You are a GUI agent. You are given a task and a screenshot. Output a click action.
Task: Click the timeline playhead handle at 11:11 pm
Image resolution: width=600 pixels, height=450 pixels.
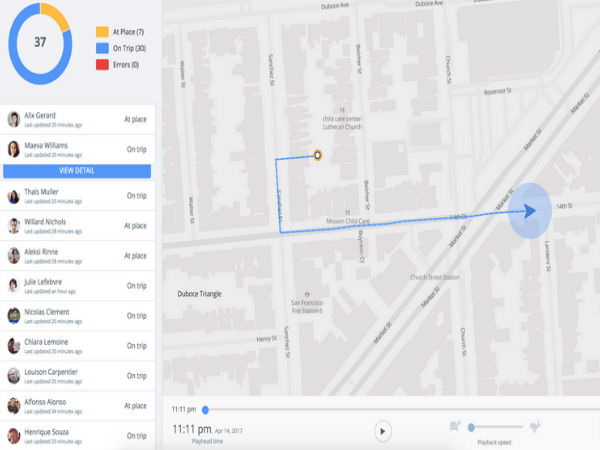[206, 409]
